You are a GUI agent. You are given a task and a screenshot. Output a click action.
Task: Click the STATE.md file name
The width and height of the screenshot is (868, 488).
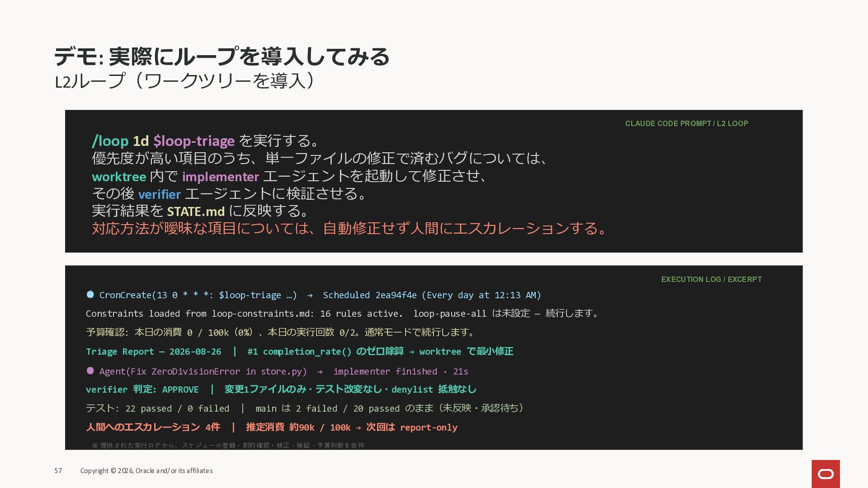point(196,211)
